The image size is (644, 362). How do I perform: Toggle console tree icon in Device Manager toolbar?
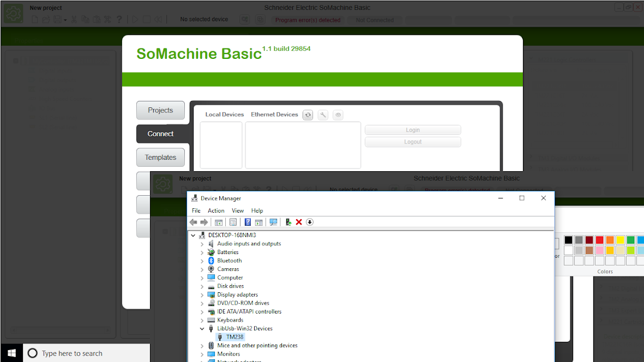tap(219, 222)
